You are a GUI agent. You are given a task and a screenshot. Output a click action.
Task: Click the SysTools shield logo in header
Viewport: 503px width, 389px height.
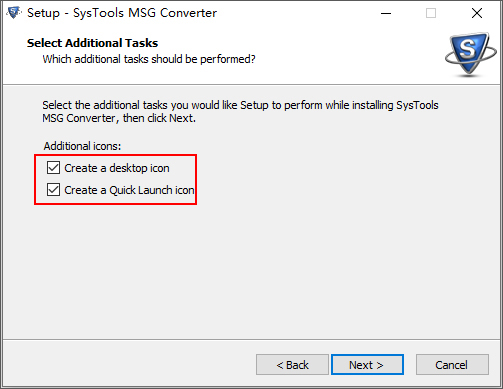click(x=471, y=54)
